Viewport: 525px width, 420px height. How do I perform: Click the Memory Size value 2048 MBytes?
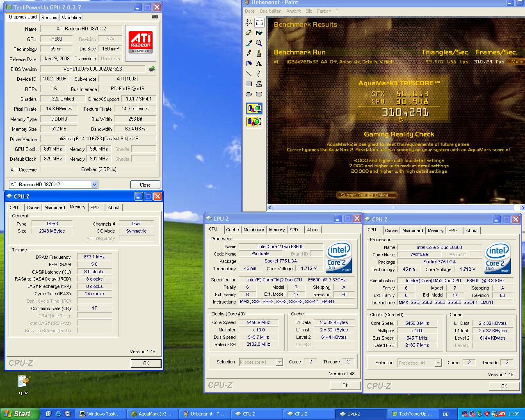[x=52, y=231]
